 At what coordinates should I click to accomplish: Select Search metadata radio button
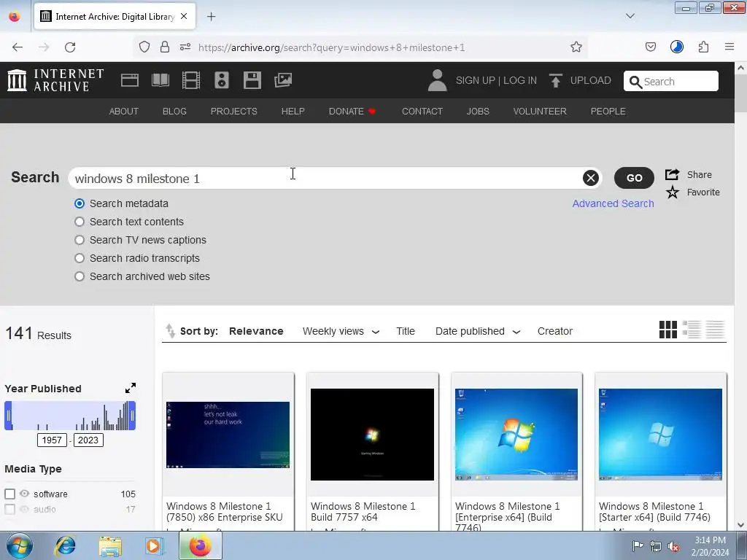coord(80,203)
